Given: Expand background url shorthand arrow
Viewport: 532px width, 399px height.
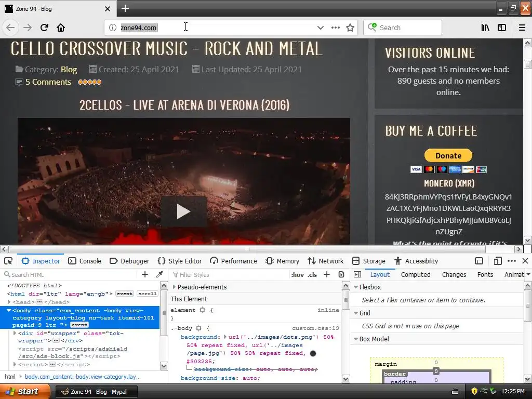Looking at the screenshot, I should click(x=225, y=337).
